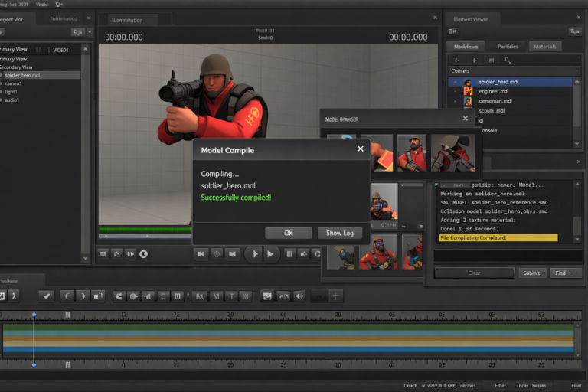Click the RA button in timeline toolbar

[x=200, y=296]
